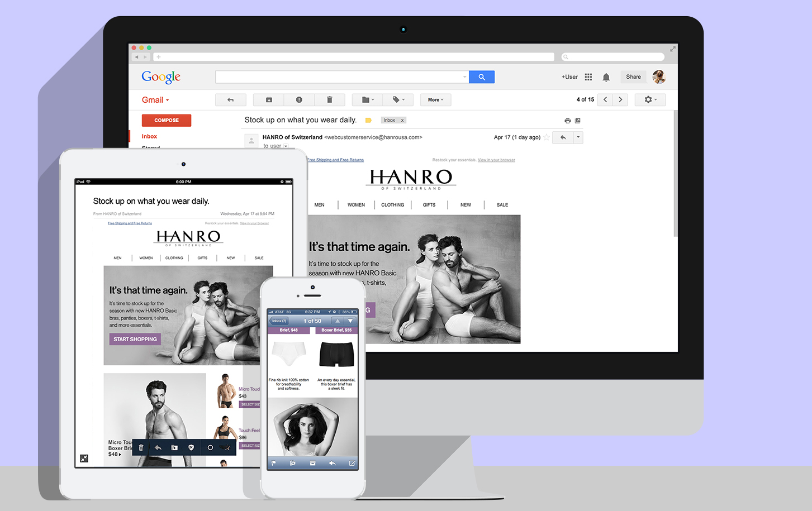Star the HANRO of Switzerland email
This screenshot has height=511, width=812.
[547, 137]
